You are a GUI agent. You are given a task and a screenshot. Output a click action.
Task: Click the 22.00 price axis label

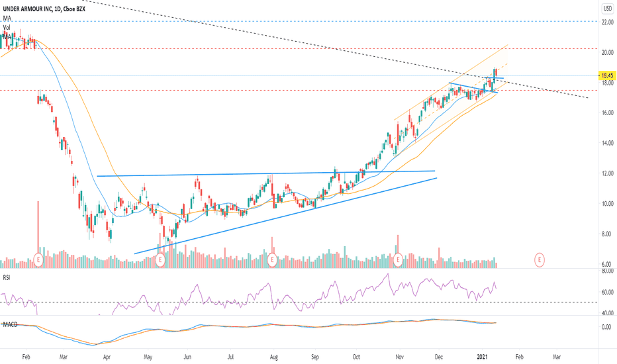tap(608, 23)
